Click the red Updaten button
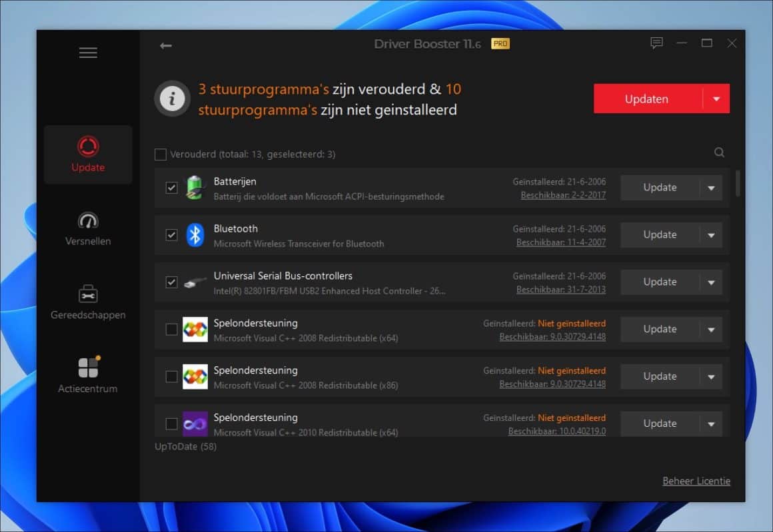The image size is (773, 532). click(x=646, y=99)
